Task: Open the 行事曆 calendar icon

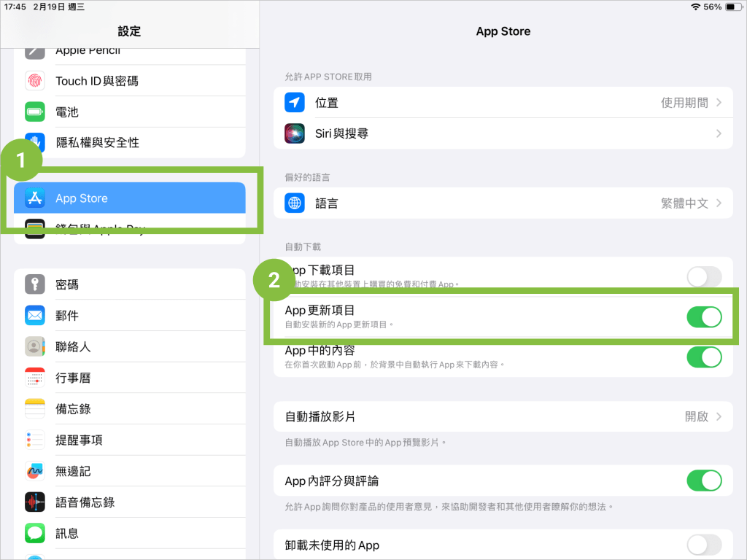Action: [x=35, y=378]
